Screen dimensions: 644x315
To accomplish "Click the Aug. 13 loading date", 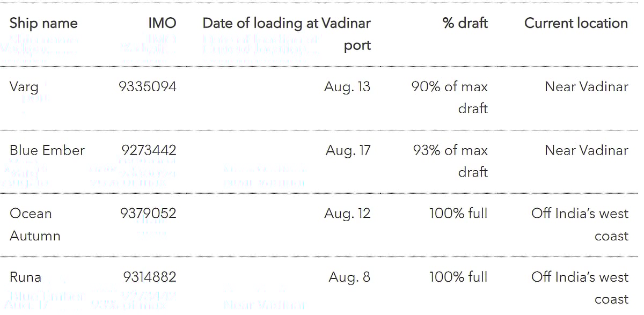I will click(347, 87).
